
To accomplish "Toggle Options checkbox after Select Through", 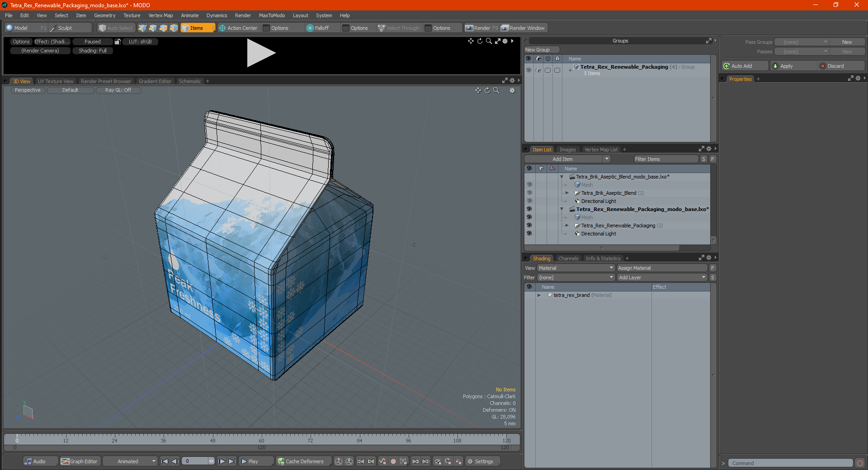I will tap(428, 28).
